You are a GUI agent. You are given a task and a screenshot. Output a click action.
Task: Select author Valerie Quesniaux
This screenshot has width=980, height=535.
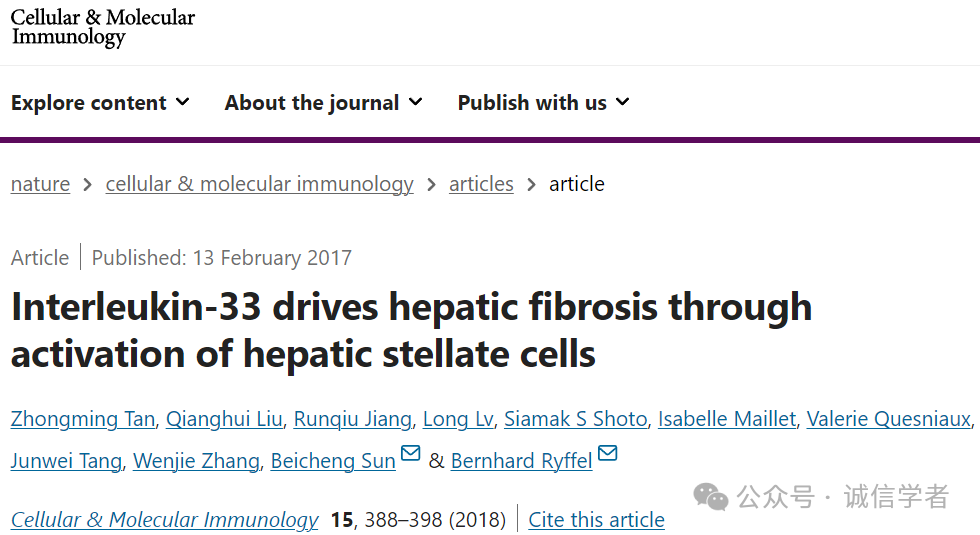click(889, 419)
